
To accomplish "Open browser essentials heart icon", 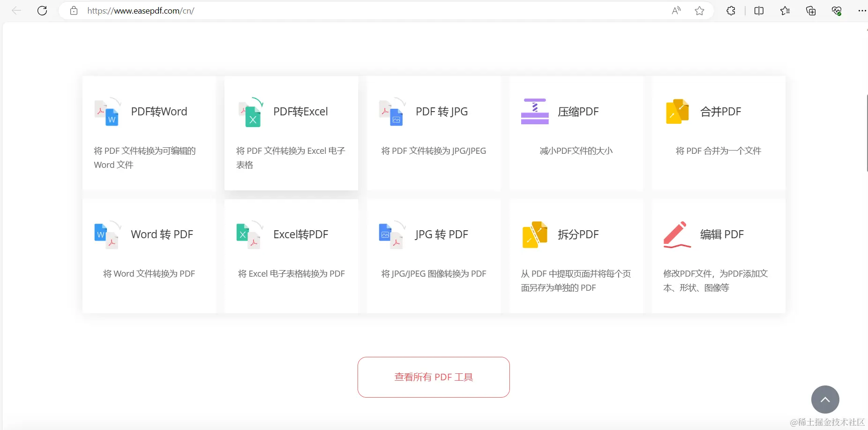I will 837,11.
